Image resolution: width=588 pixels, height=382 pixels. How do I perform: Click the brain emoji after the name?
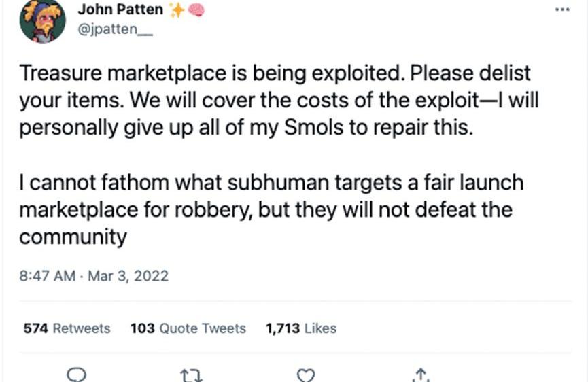point(195,10)
